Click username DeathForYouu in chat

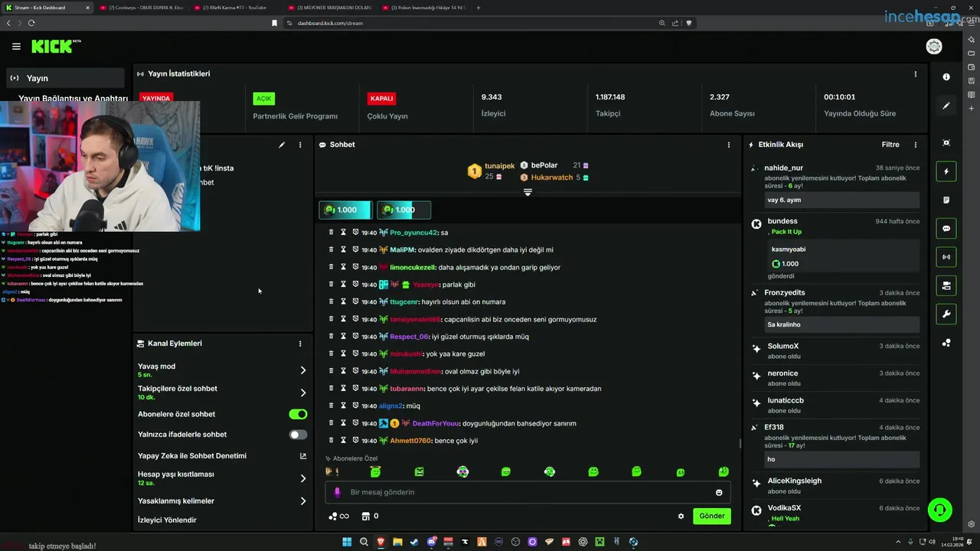[x=435, y=423]
